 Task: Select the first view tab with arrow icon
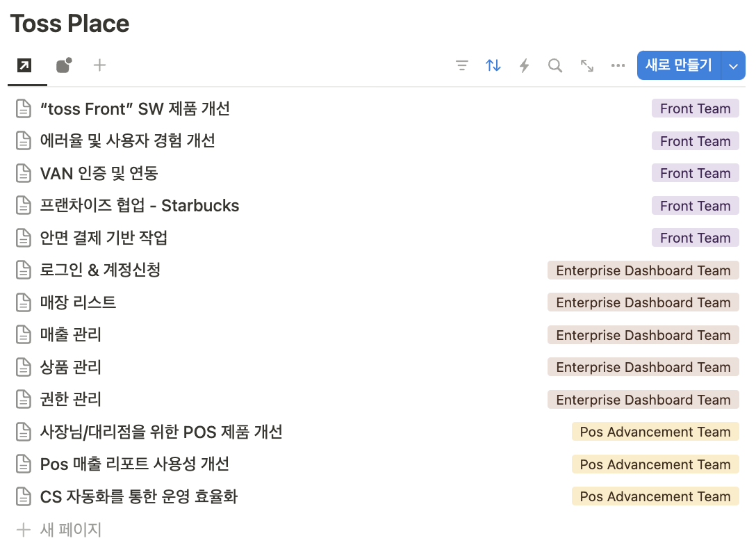tap(25, 65)
